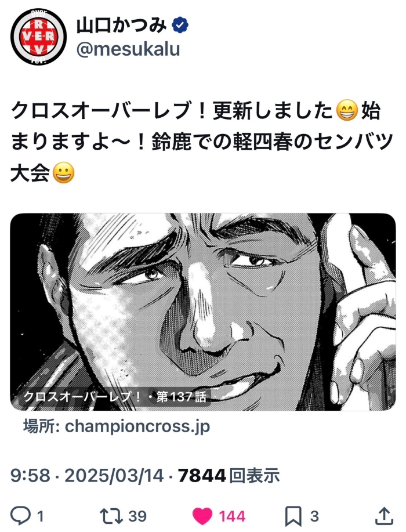Tap the retweet arrows icon
The width and height of the screenshot is (406, 532).
click(x=111, y=516)
